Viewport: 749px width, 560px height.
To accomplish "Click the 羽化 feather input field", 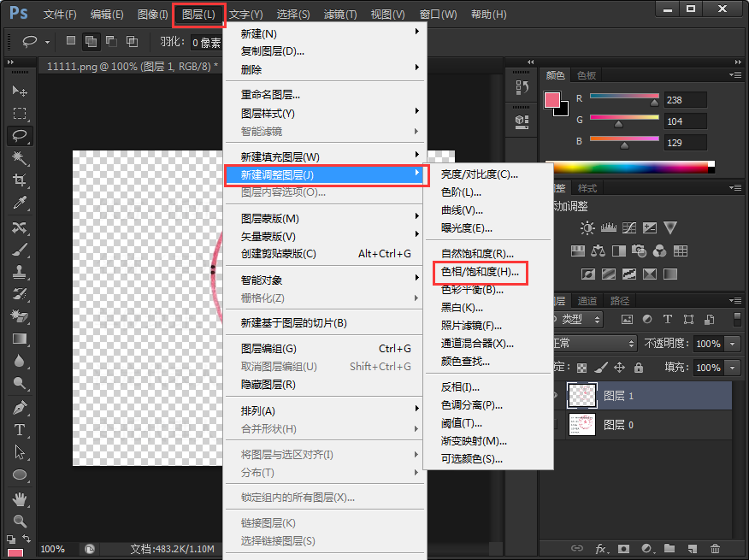I will click(x=206, y=43).
